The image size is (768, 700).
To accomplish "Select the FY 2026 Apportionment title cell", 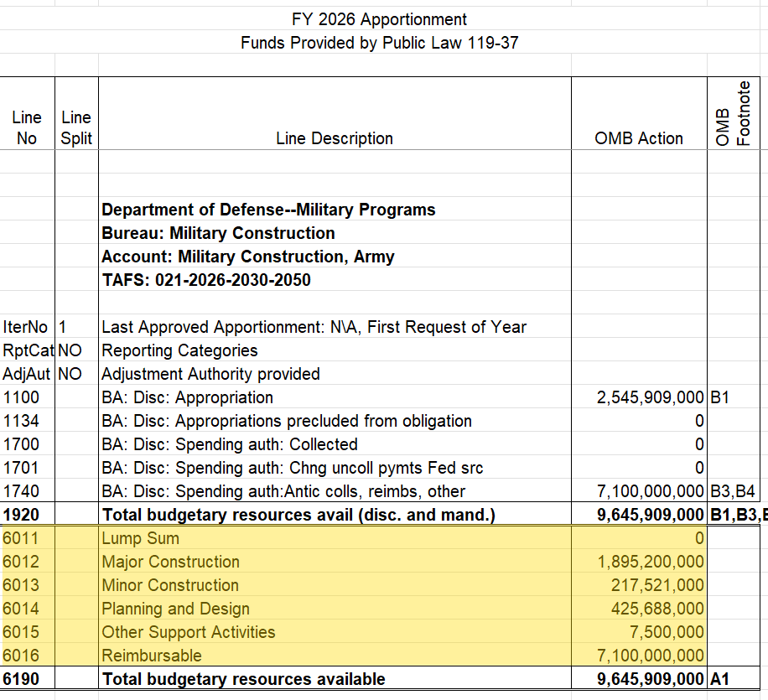I will 383,19.
